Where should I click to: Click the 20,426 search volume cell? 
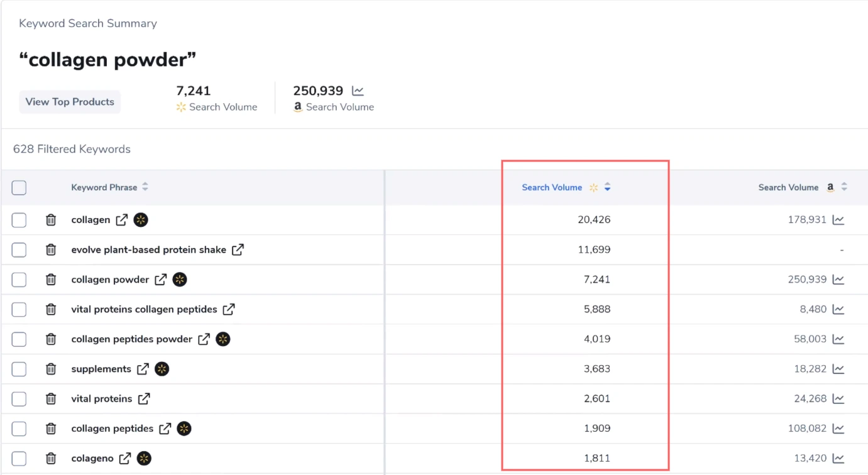593,220
